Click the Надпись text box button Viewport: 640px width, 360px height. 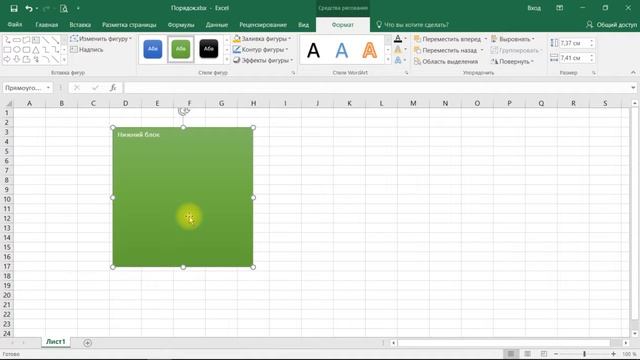tap(87, 49)
